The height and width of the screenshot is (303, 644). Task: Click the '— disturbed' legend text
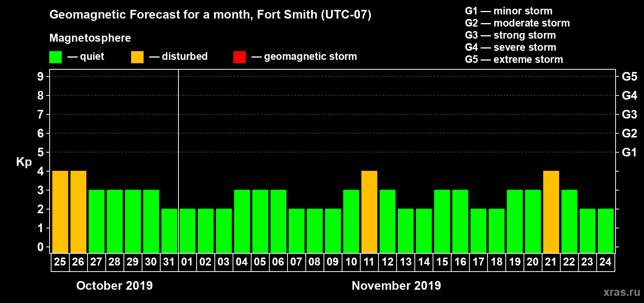pos(178,56)
